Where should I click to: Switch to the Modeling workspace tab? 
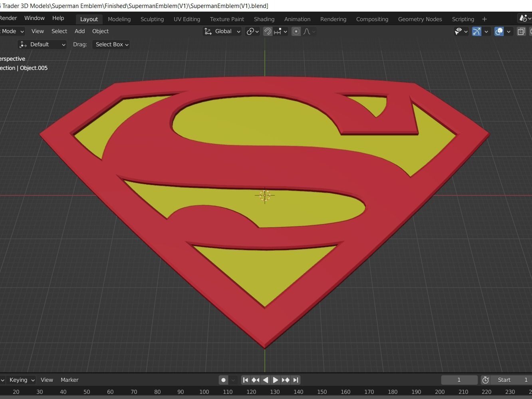tap(119, 19)
